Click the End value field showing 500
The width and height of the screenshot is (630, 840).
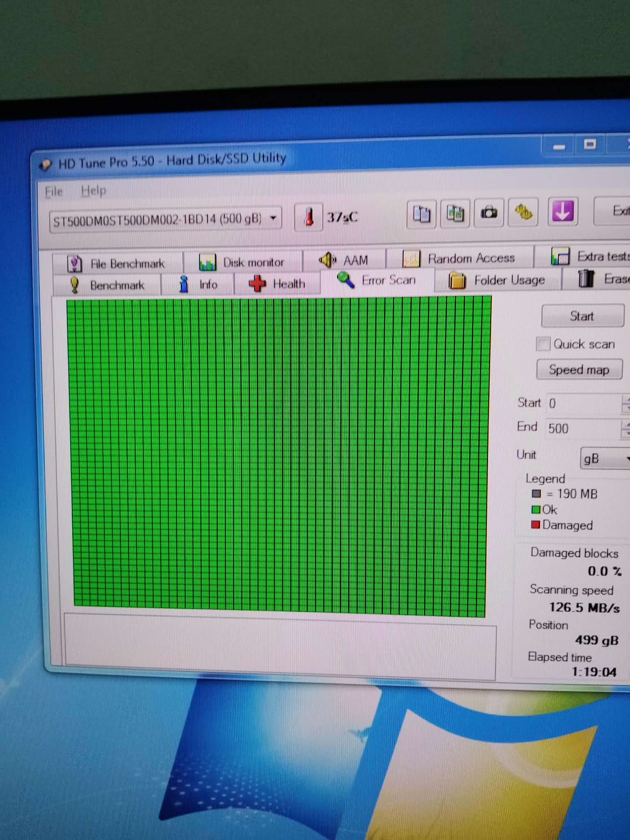[582, 429]
